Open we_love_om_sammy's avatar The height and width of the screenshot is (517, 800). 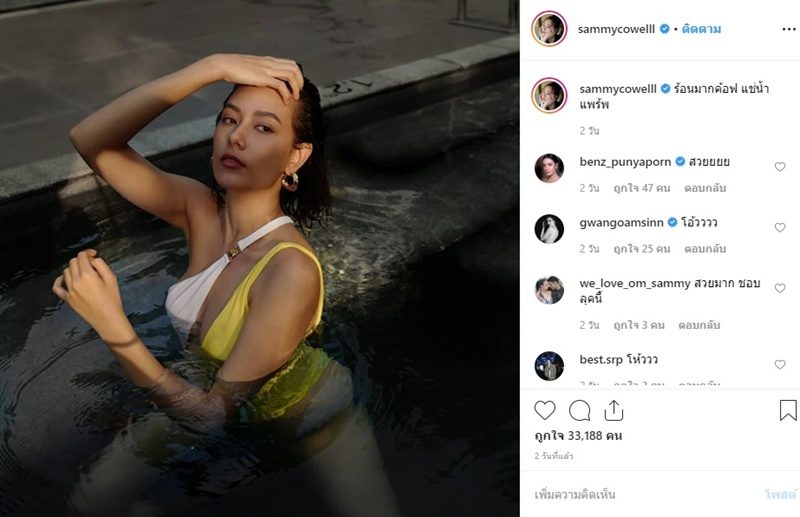549,290
